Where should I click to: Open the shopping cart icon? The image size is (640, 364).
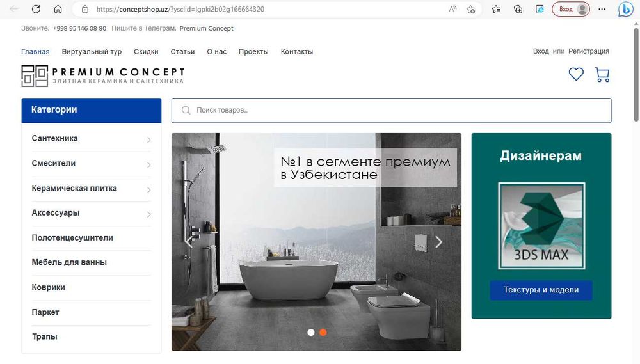pyautogui.click(x=602, y=75)
